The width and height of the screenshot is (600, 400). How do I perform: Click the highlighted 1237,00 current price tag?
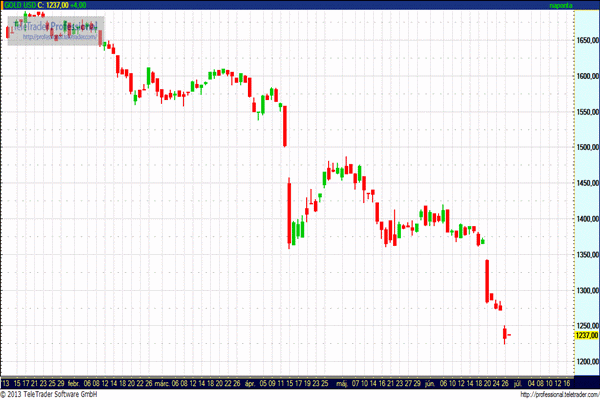585,337
